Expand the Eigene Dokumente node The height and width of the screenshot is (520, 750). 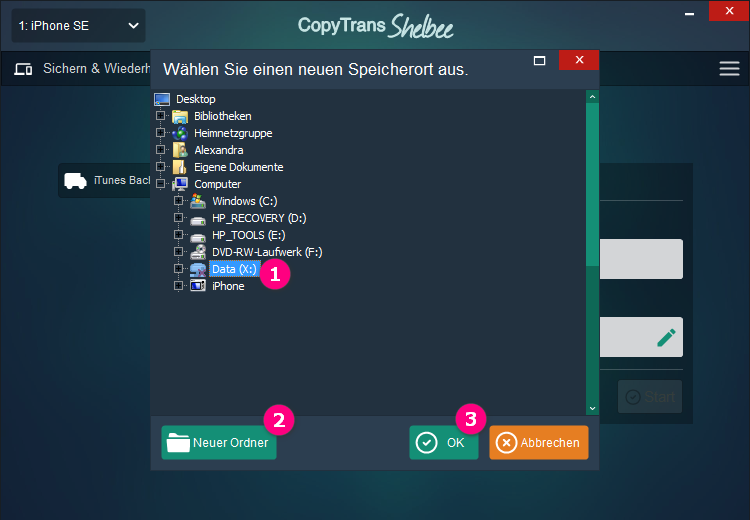160,166
